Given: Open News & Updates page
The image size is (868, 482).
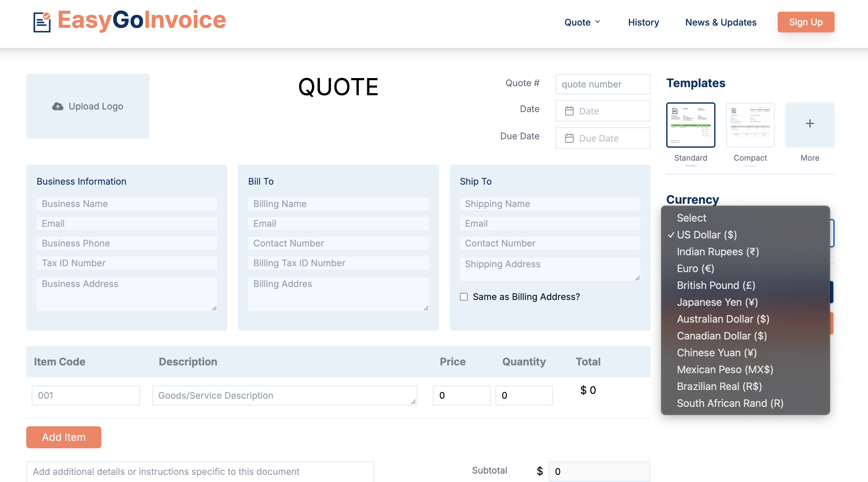Looking at the screenshot, I should point(720,22).
